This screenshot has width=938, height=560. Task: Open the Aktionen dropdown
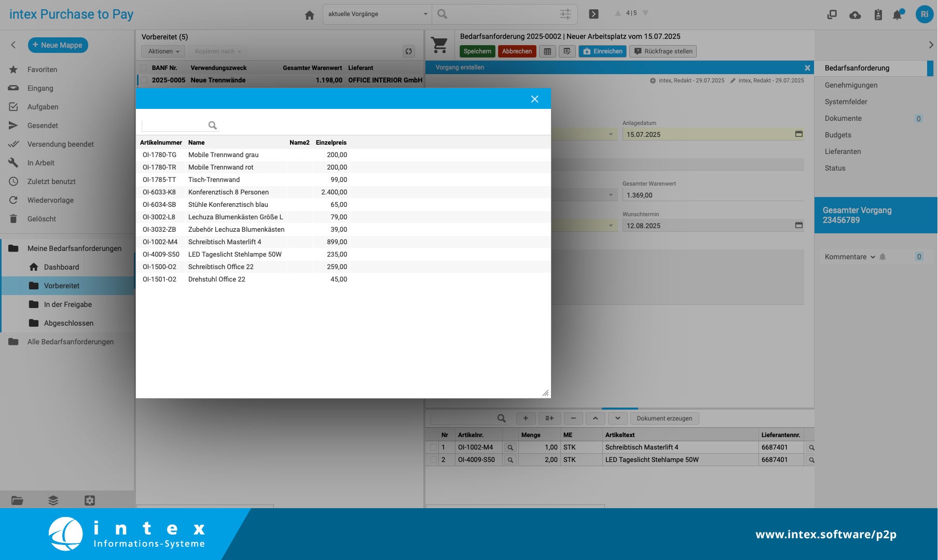click(x=162, y=51)
